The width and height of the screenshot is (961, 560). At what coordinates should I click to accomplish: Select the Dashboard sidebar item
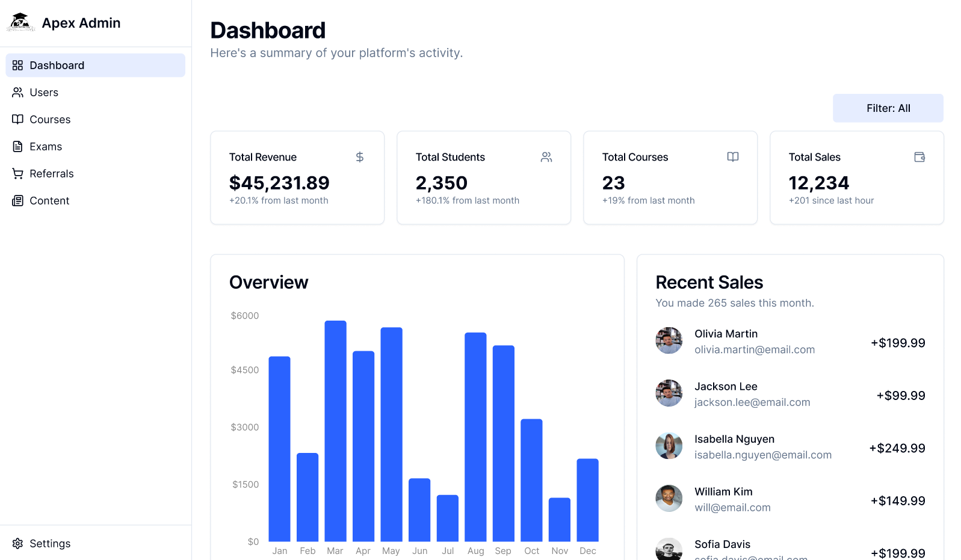pos(96,66)
